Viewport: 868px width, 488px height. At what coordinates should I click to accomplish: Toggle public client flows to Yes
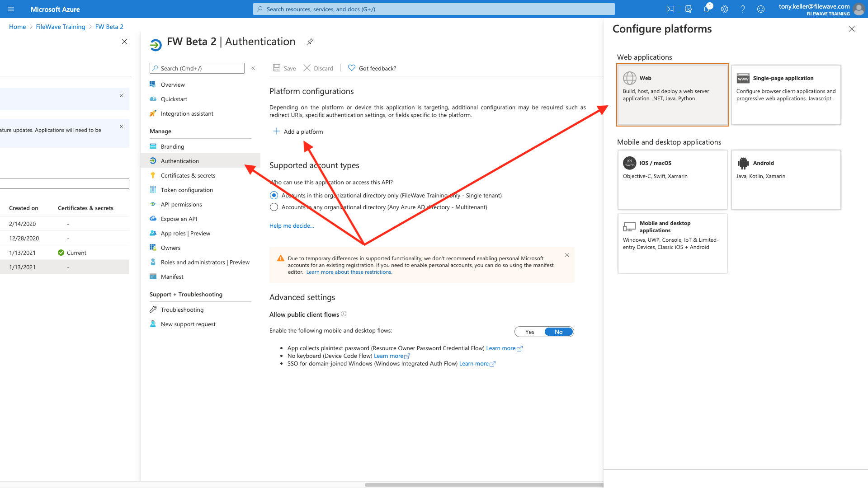(x=530, y=332)
